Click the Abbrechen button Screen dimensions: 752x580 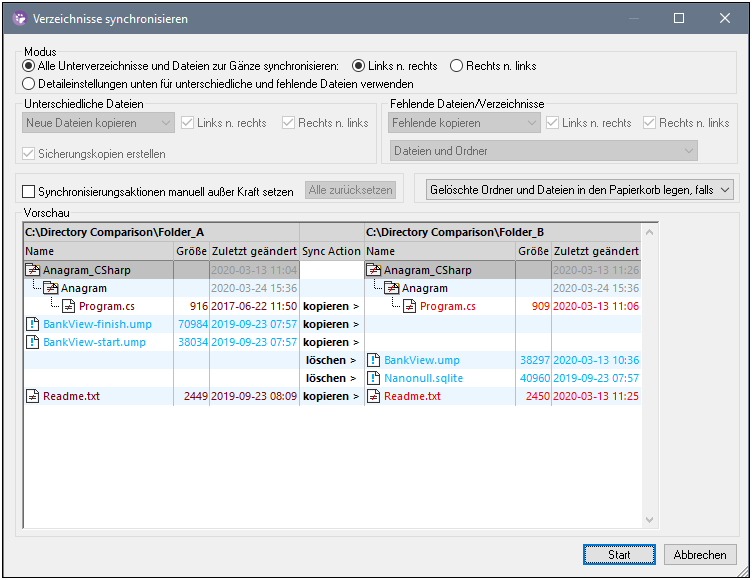(700, 555)
